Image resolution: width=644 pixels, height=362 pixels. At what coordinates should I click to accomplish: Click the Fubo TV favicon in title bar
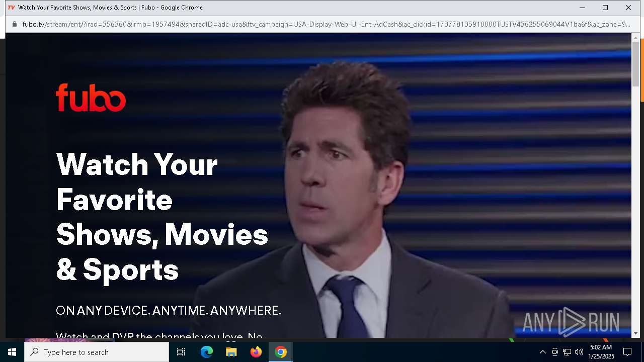[11, 8]
